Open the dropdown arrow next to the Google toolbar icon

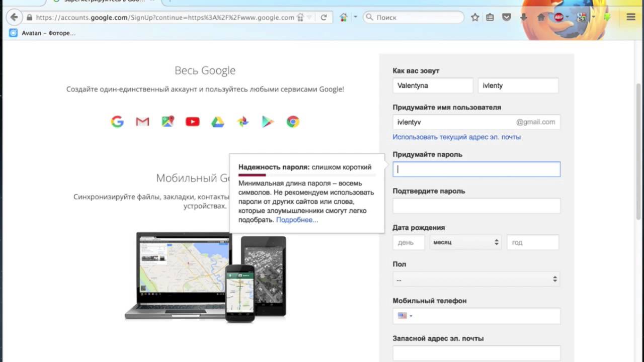593,17
